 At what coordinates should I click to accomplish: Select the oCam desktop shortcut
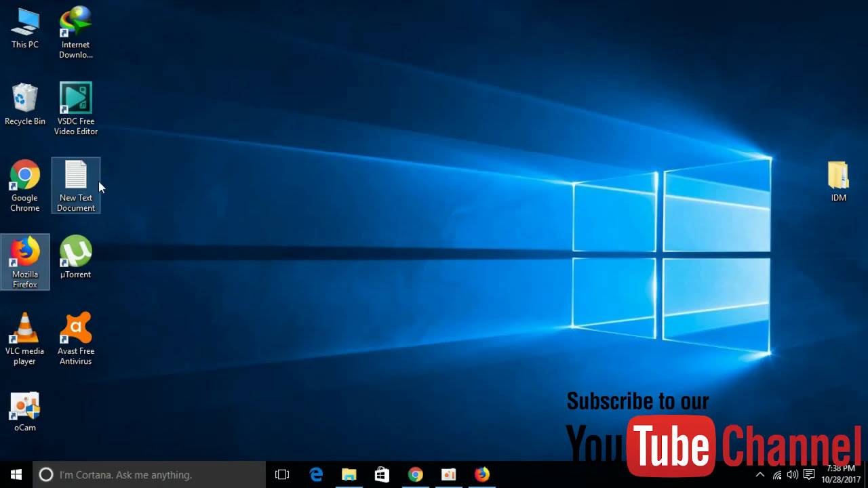(25, 412)
